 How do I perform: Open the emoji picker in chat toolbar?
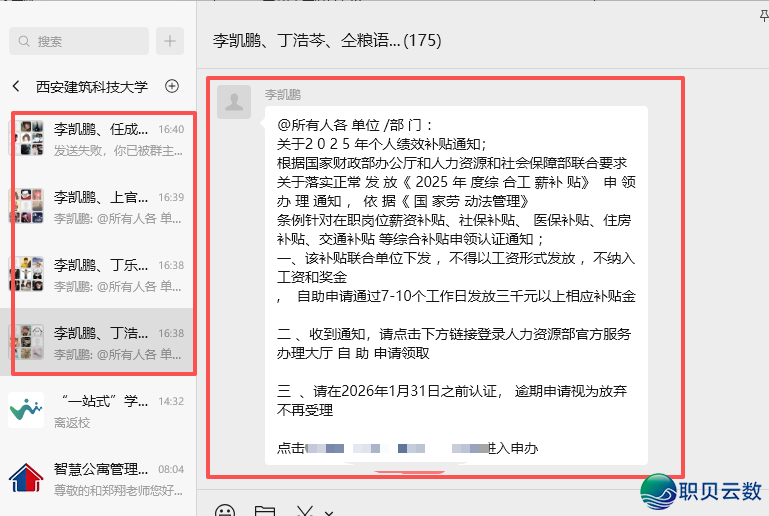225,510
